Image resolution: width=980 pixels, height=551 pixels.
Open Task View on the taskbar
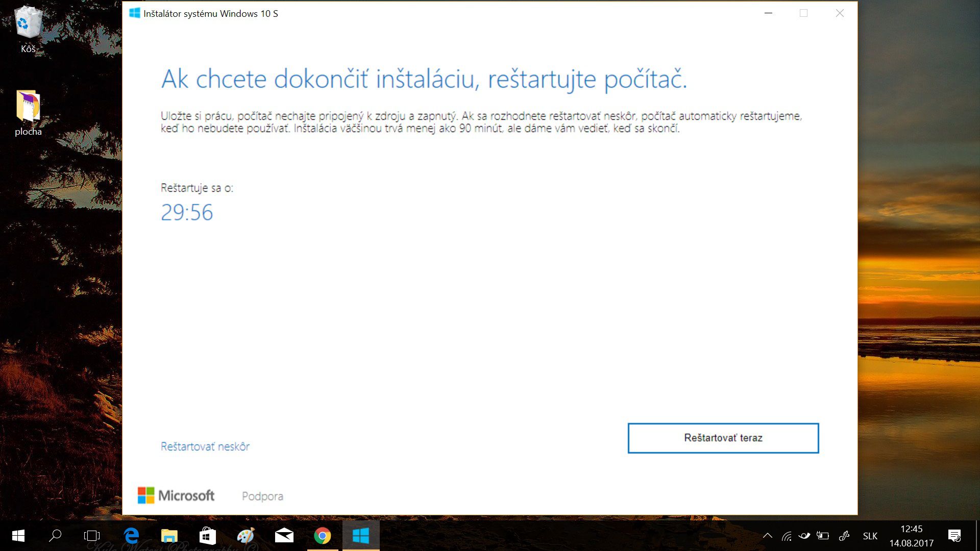[92, 536]
